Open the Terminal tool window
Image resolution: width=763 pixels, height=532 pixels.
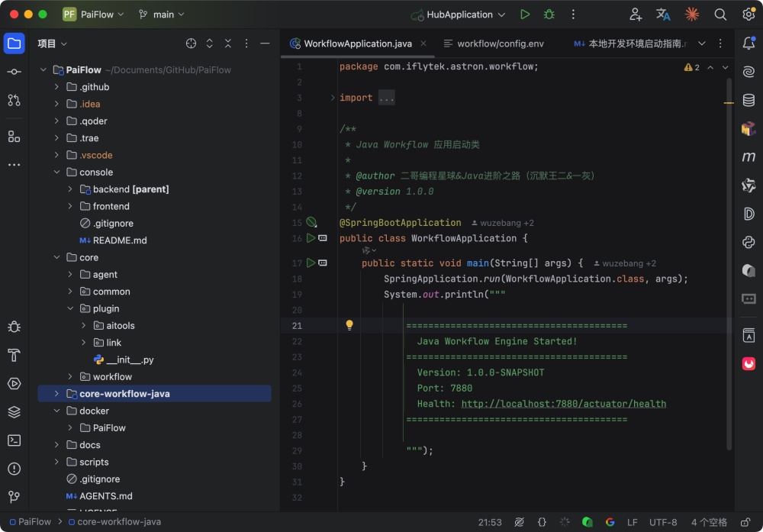click(14, 440)
